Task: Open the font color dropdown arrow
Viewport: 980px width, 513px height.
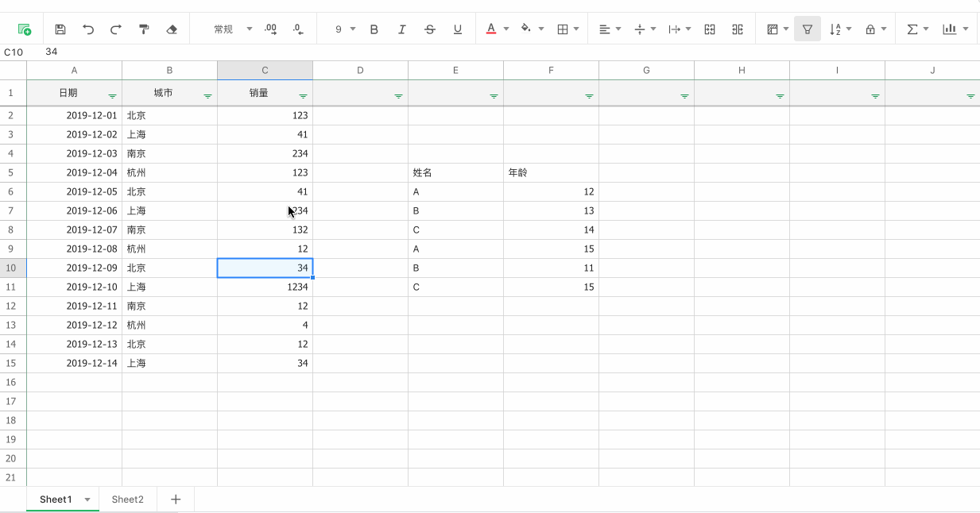Action: tap(506, 29)
